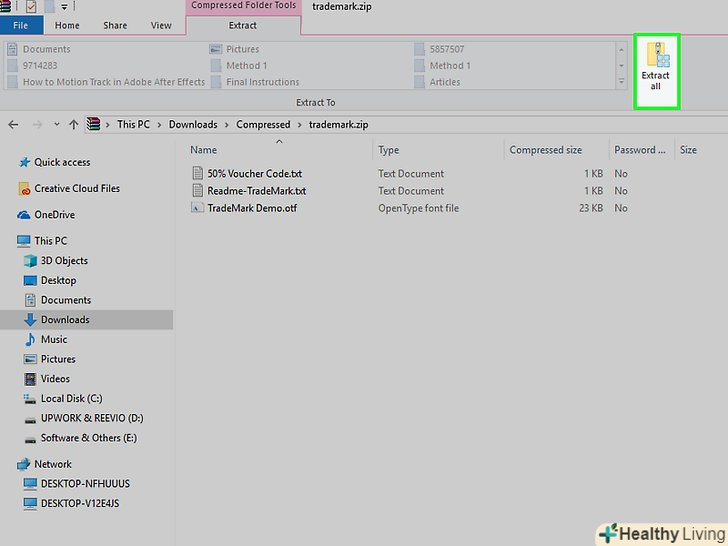Click Compressed in the address breadcrumb
728x546 pixels.
[x=263, y=124]
